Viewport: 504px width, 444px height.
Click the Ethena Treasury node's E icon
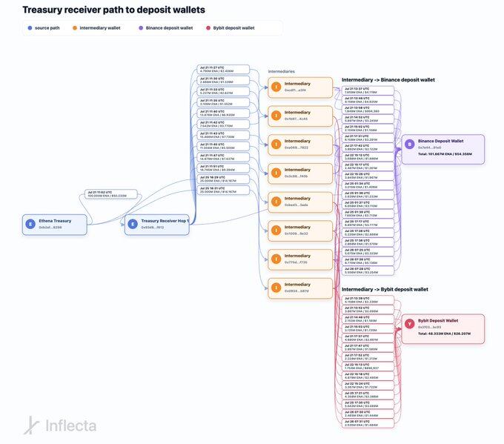30,224
